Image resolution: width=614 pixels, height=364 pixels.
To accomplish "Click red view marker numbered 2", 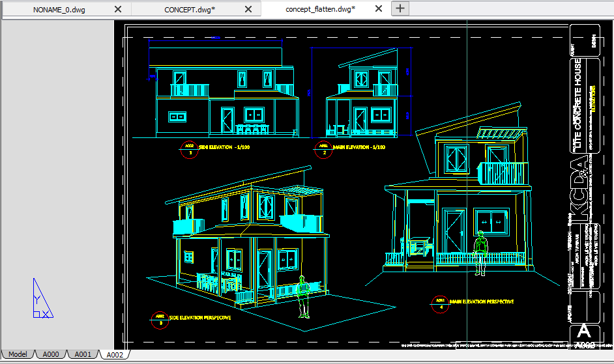I will point(323,150).
